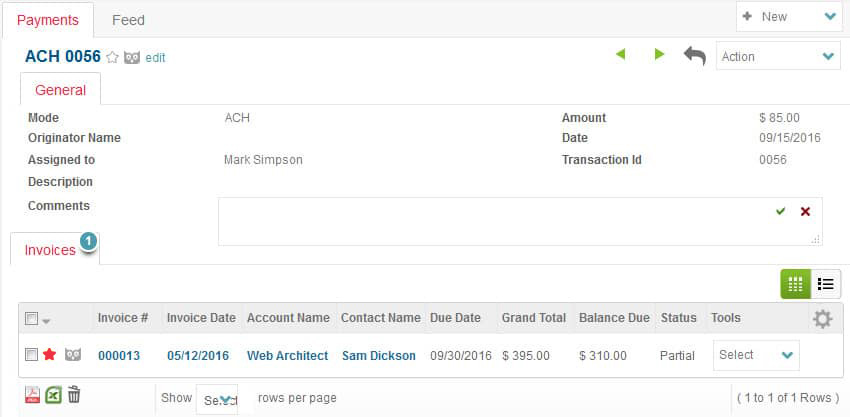Open table column settings gear
850x417 pixels.
pyautogui.click(x=822, y=319)
